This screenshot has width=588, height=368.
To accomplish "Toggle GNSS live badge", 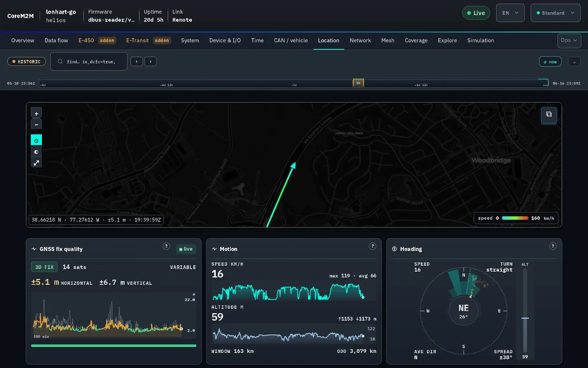I will [x=186, y=249].
